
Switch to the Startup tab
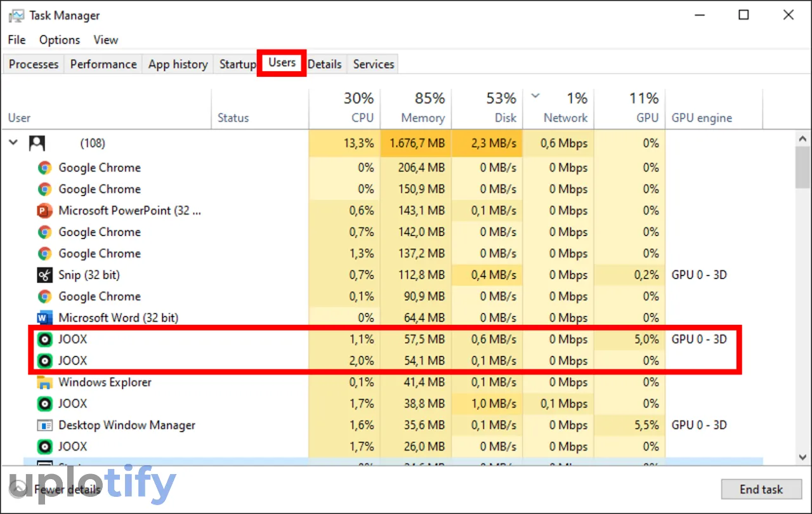coord(237,64)
